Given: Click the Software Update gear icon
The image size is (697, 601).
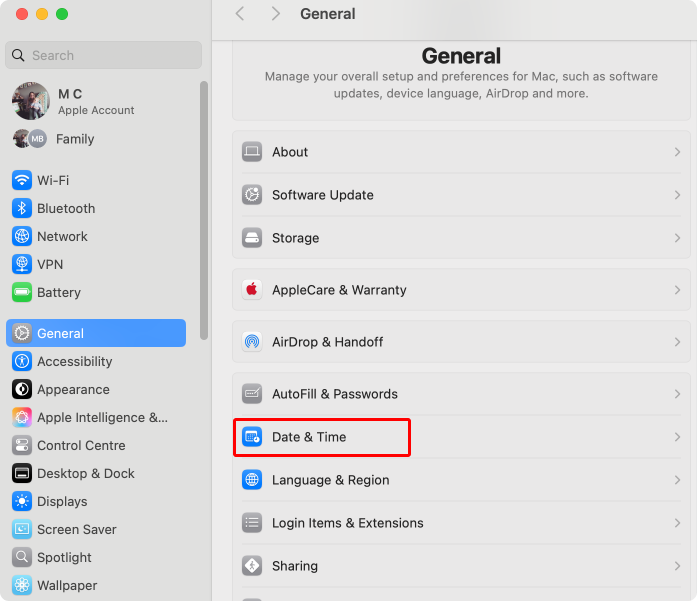Looking at the screenshot, I should (x=252, y=195).
